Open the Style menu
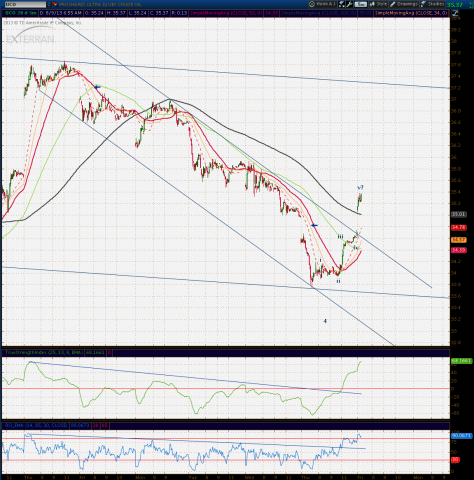This screenshot has height=480, width=474. [x=378, y=4]
